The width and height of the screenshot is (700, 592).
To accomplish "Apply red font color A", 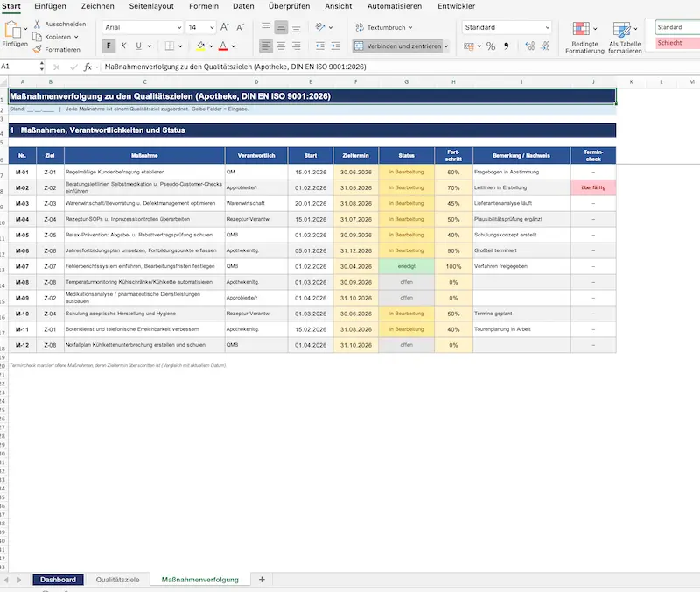I will point(223,46).
